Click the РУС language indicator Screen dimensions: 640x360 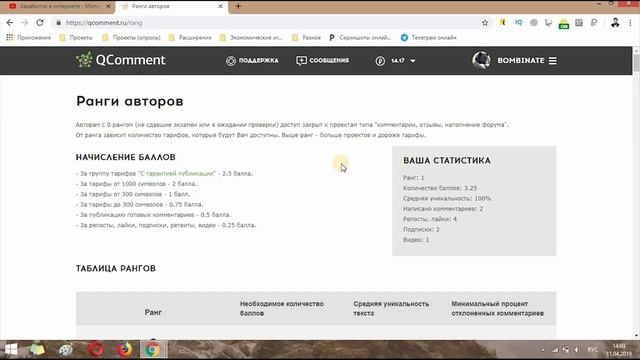click(593, 350)
